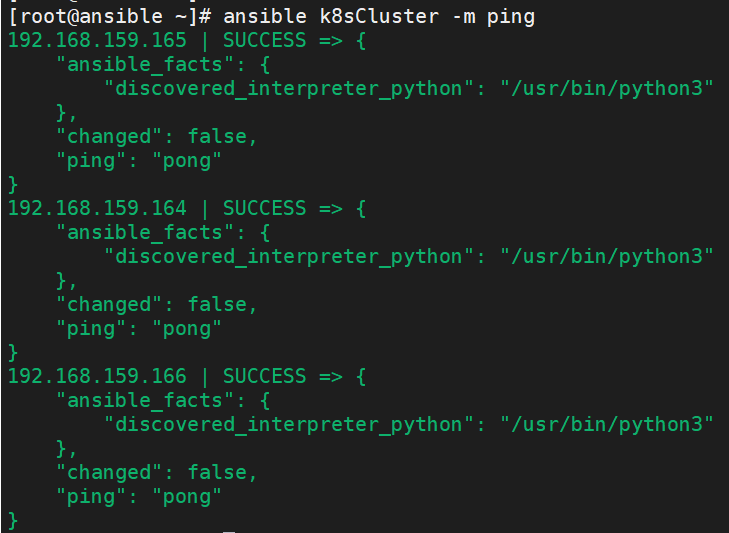Click the "pong" reply for host 192.168.159.166

187,496
